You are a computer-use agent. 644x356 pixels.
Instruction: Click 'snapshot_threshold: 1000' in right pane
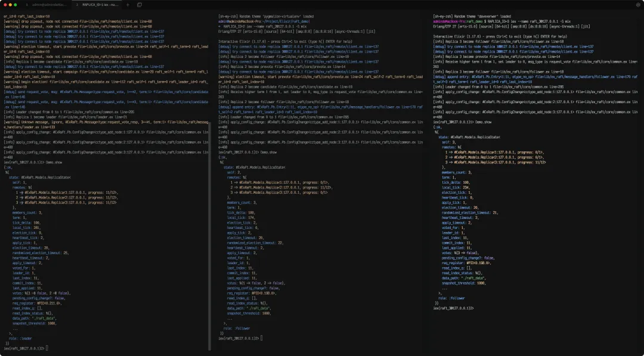point(464,283)
